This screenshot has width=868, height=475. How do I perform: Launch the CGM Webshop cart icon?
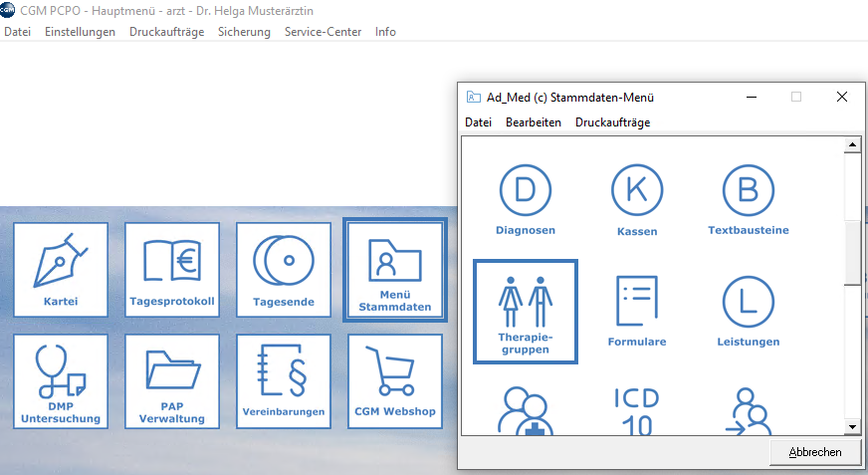pyautogui.click(x=395, y=380)
